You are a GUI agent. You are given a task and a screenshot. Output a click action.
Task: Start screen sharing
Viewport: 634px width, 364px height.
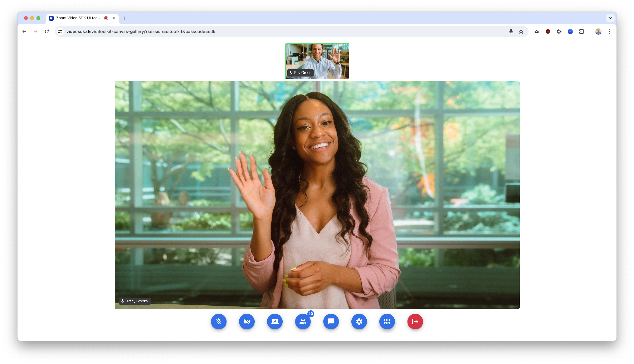click(x=275, y=322)
